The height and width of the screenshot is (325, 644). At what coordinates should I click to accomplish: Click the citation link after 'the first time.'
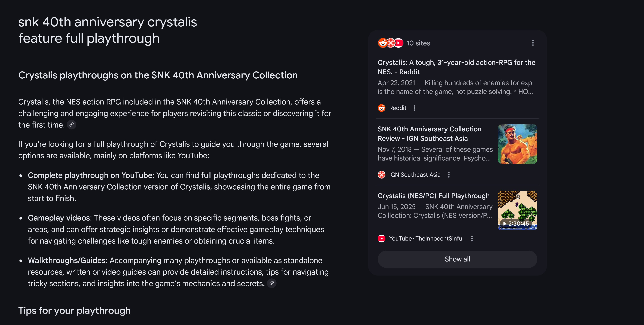coord(71,125)
